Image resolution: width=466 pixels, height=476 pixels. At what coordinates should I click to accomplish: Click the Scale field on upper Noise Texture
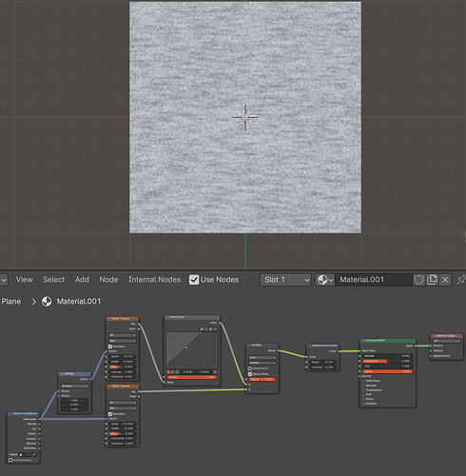point(123,356)
